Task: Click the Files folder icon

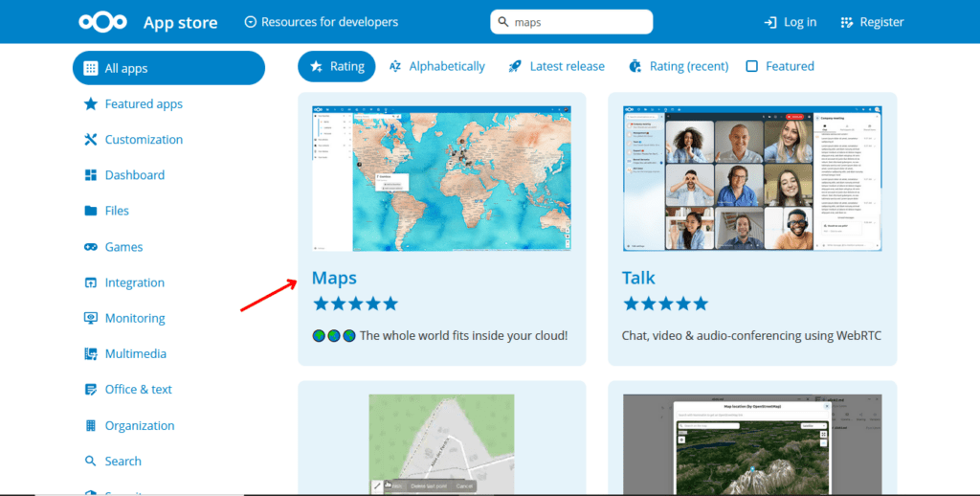Action: point(91,211)
